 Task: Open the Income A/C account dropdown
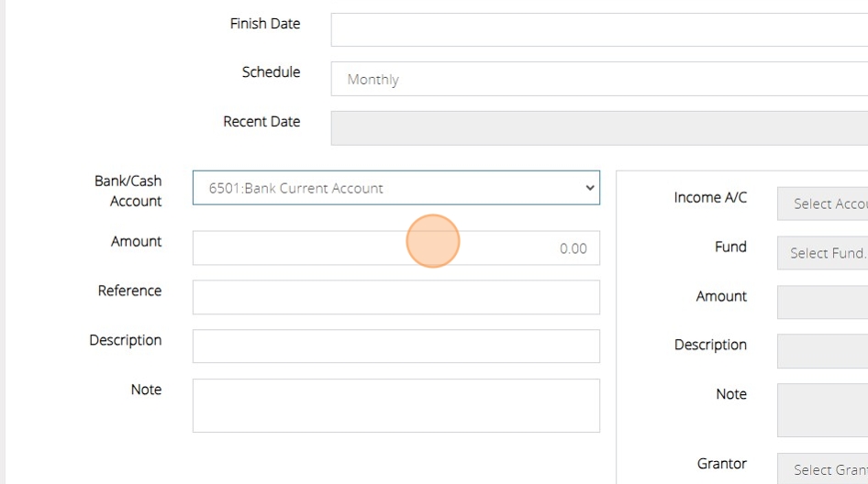coord(822,203)
